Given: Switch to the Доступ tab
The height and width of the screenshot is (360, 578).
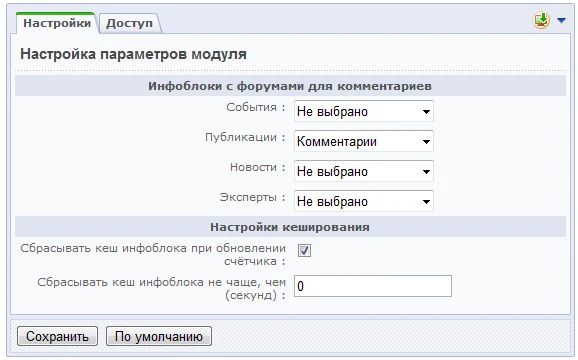Looking at the screenshot, I should pos(129,23).
